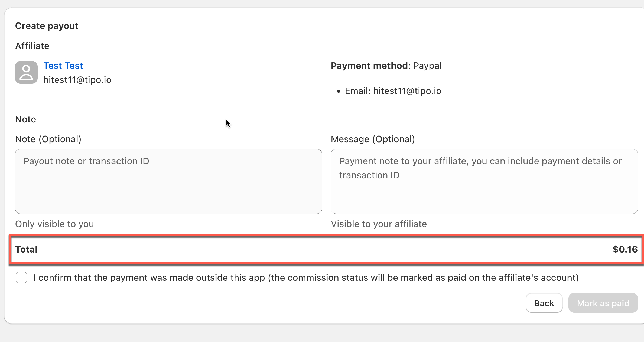Click the Total label
This screenshot has width=644, height=342.
(26, 249)
